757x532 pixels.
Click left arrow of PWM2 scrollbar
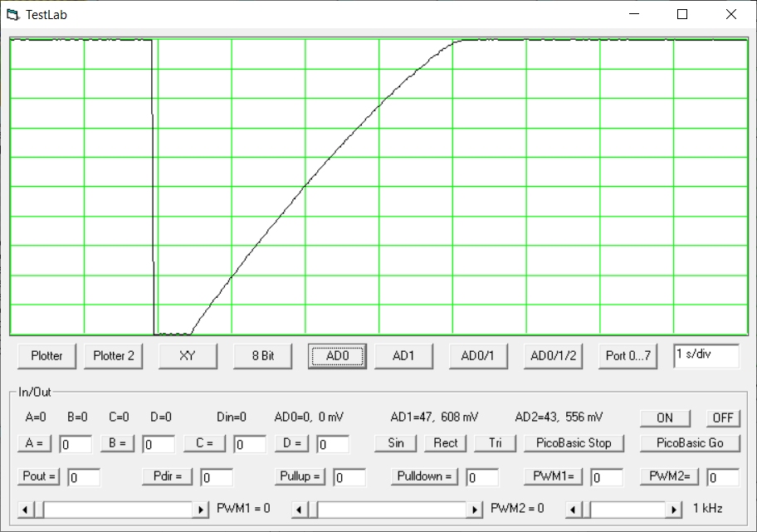(x=300, y=509)
